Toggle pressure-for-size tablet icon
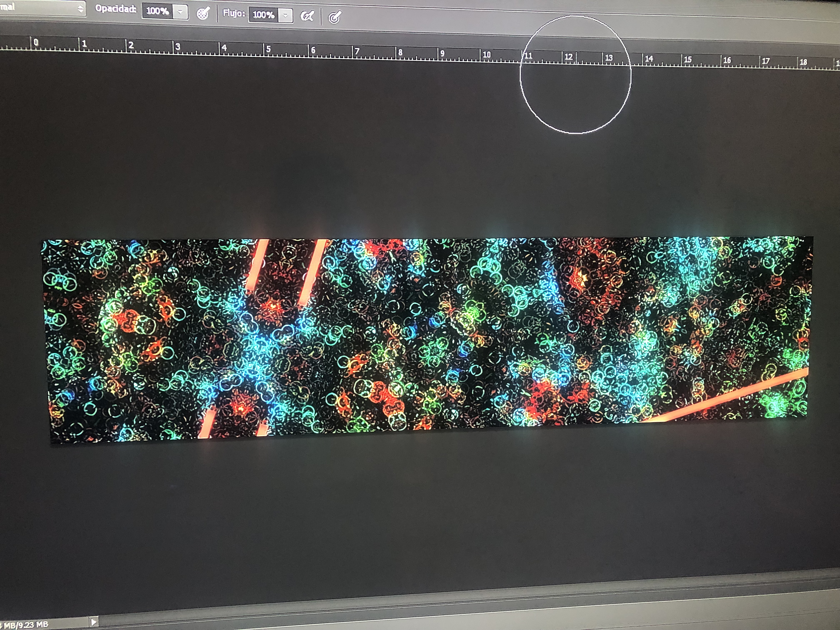Viewport: 840px width, 630px height. tap(335, 17)
